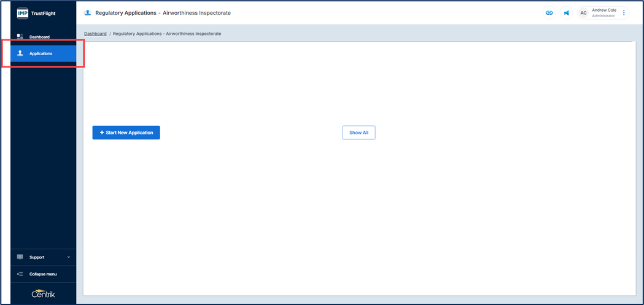
Task: Collapse the sidebar menu
Action: coord(43,274)
